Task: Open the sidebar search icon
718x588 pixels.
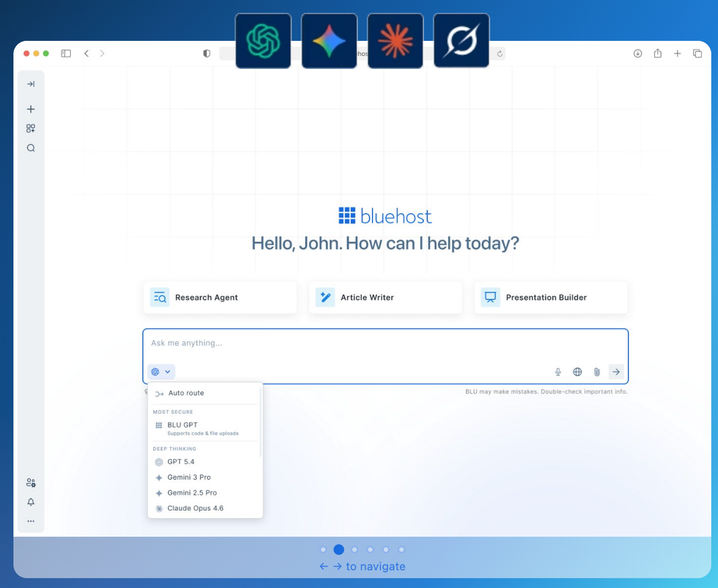Action: (x=31, y=148)
